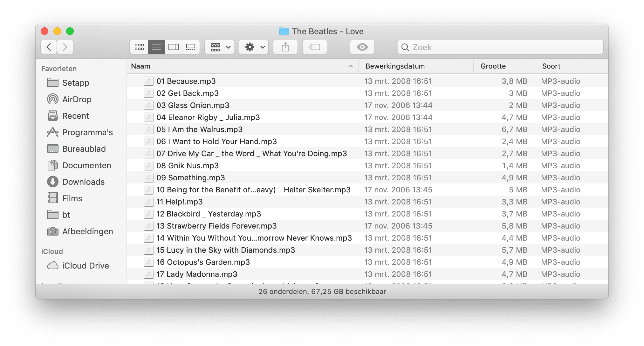Go forward with the right chevron button

coord(65,47)
